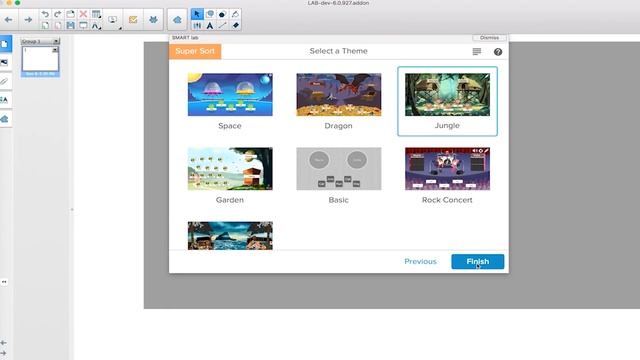Dismiss the SMART lab dialog
The height and width of the screenshot is (360, 640).
489,38
